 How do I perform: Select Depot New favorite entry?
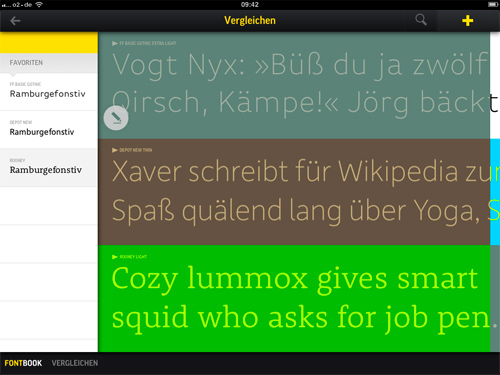[x=49, y=130]
